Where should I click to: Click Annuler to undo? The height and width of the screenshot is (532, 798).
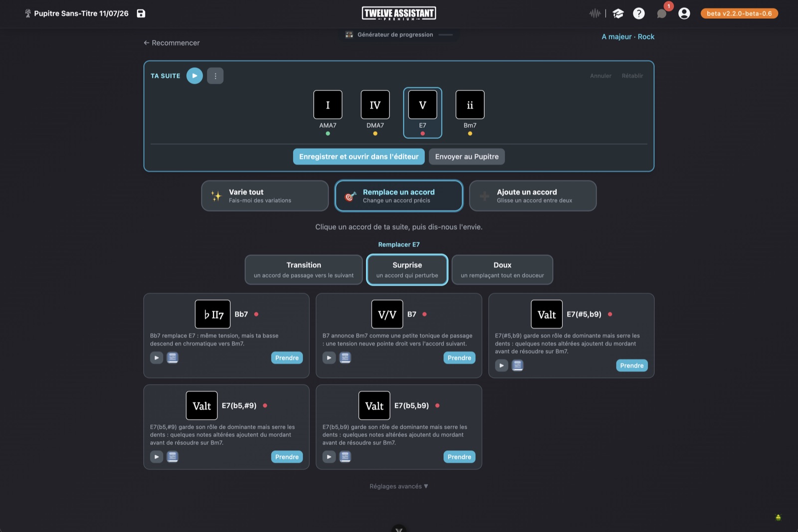(600, 76)
